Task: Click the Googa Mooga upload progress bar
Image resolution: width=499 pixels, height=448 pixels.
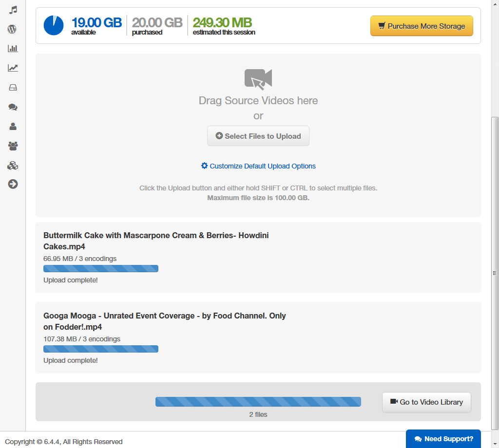Action: point(101,349)
